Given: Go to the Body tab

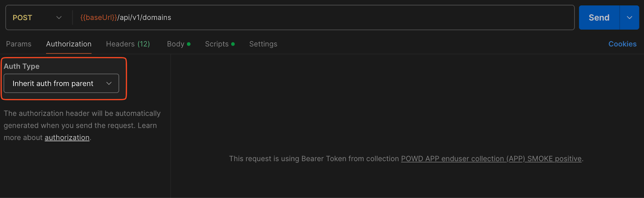Looking at the screenshot, I should coord(175,44).
